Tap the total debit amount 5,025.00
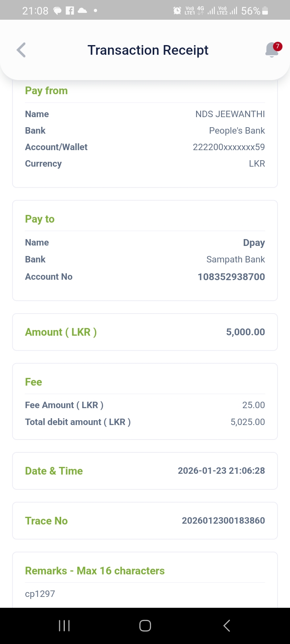This screenshot has width=290, height=644. (247, 422)
